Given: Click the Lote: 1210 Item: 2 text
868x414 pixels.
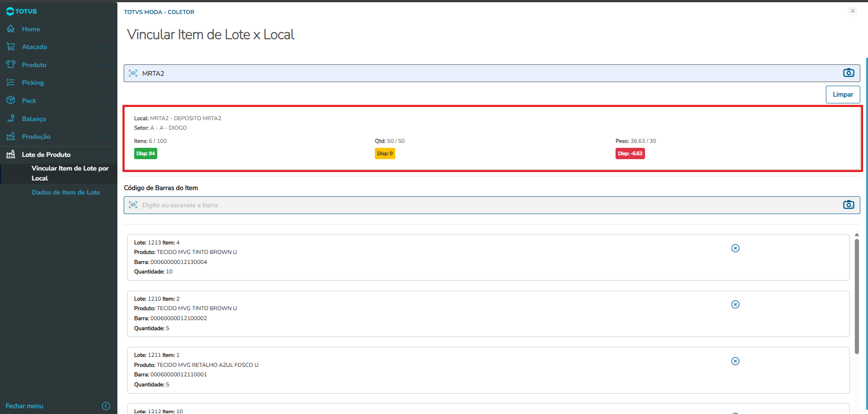Looking at the screenshot, I should [157, 299].
